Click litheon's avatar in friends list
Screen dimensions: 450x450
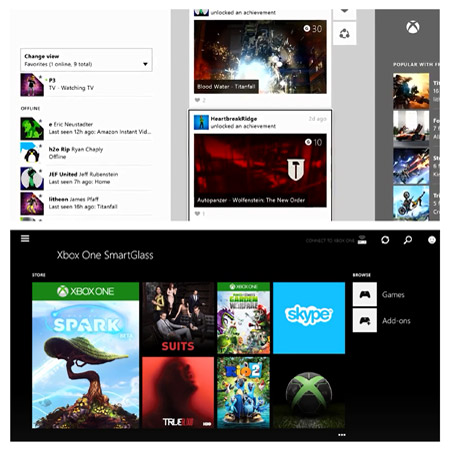pos(32,204)
